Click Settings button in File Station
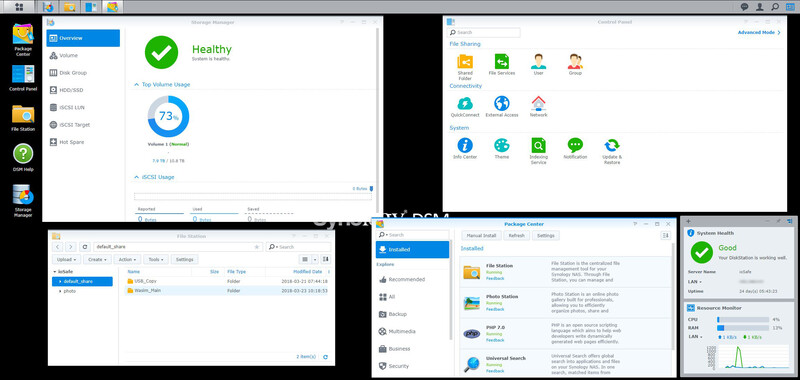The image size is (800, 380). (185, 260)
